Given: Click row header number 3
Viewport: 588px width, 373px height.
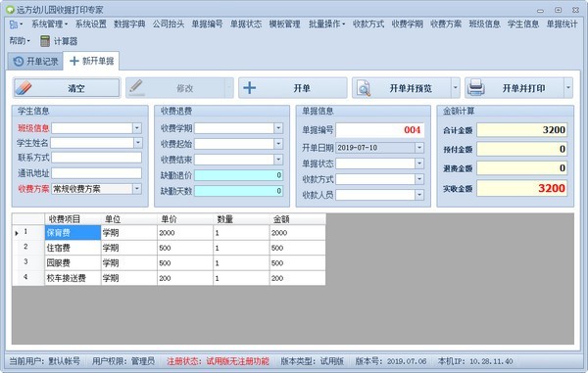Looking at the screenshot, I should coord(28,262).
